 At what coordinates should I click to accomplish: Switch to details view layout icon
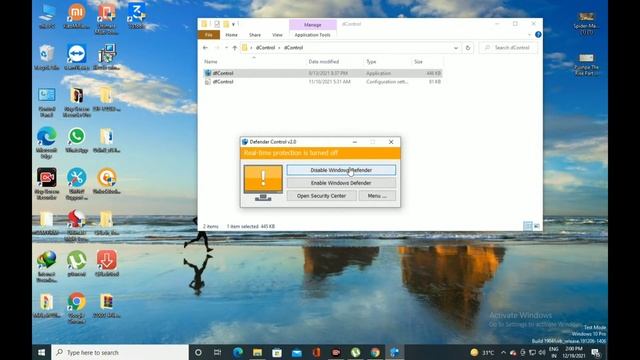[528, 226]
